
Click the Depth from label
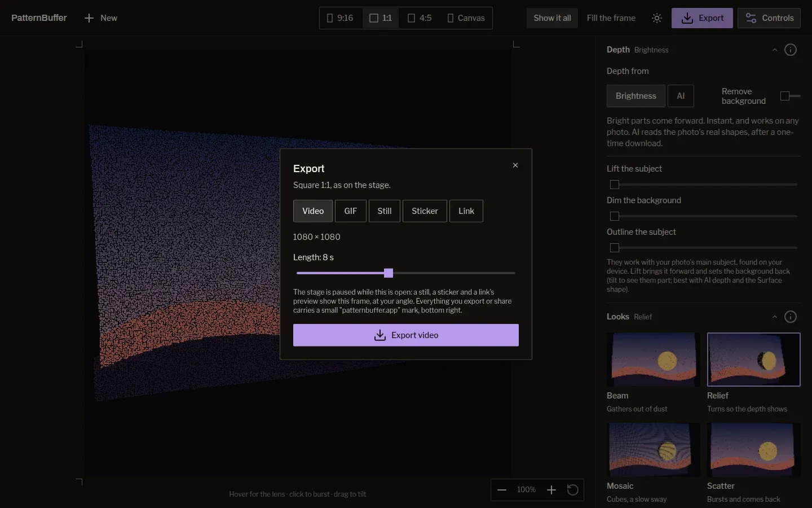pyautogui.click(x=628, y=71)
